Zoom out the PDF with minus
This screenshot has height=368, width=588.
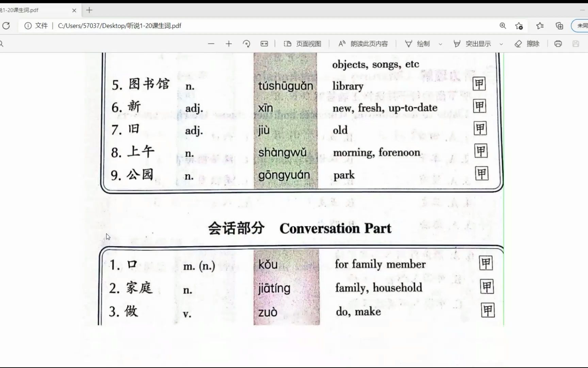(211, 44)
